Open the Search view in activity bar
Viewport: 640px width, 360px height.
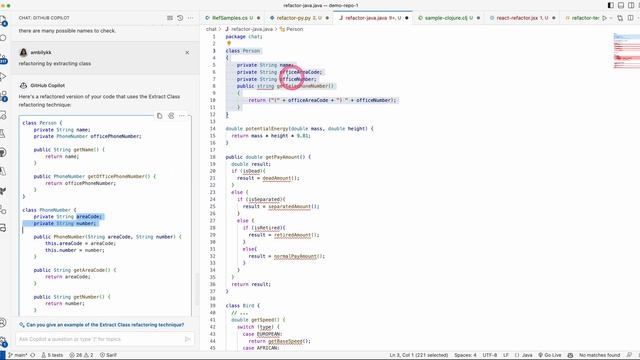click(3, 38)
